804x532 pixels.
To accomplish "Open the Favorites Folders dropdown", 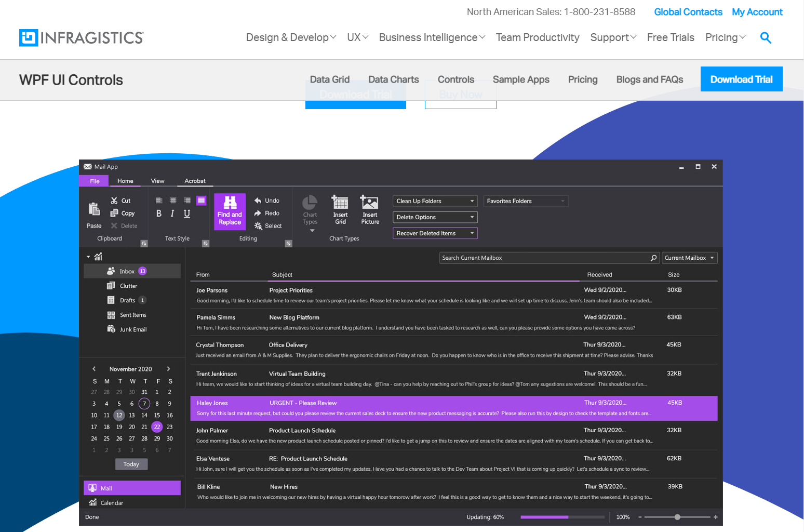I will coord(526,201).
